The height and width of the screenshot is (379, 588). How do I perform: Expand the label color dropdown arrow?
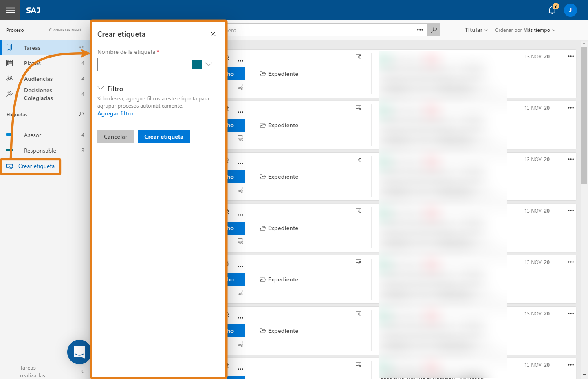click(x=208, y=64)
